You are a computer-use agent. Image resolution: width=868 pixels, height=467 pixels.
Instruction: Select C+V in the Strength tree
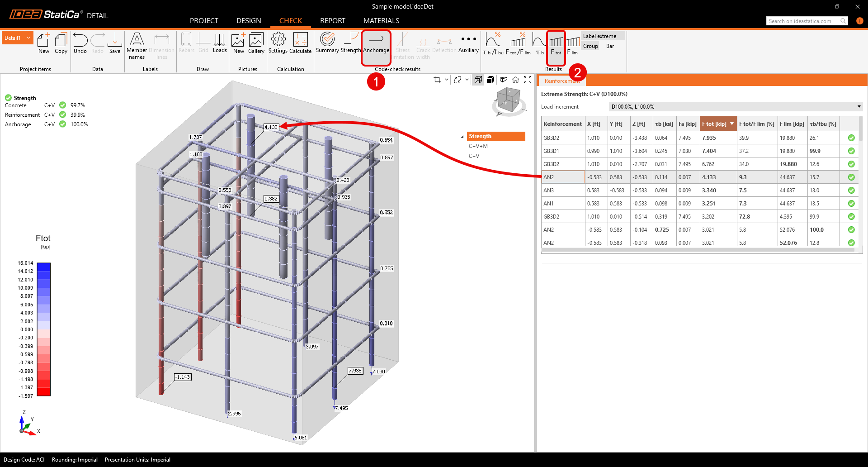click(x=474, y=156)
